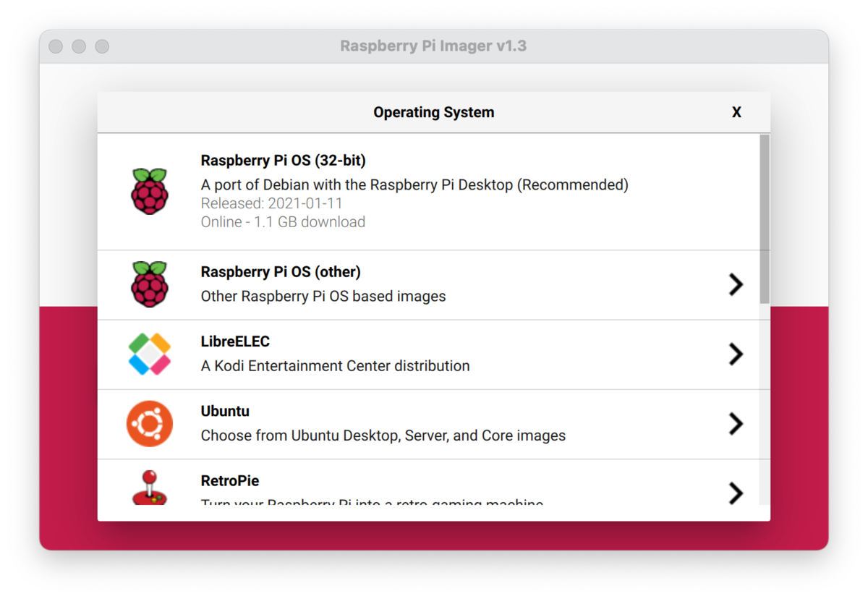The width and height of the screenshot is (868, 599).
Task: Click the 'Released: 2021-01-11' line
Action: click(x=272, y=203)
